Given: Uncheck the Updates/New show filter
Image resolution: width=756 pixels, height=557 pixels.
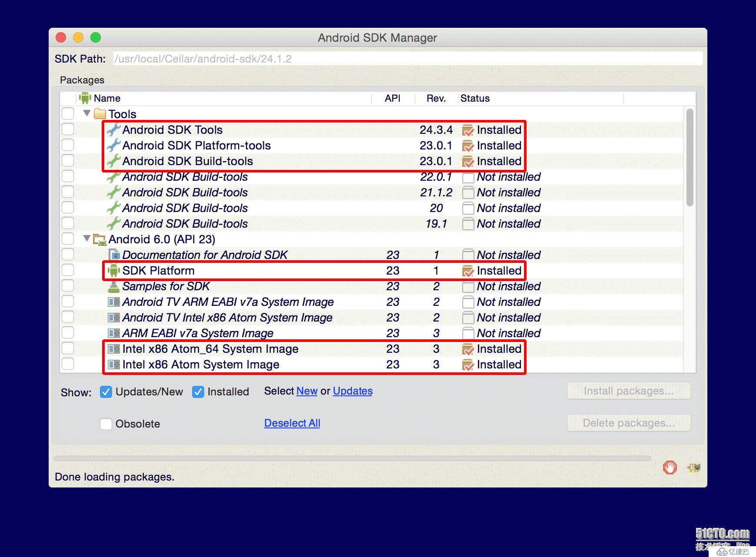Looking at the screenshot, I should 106,392.
